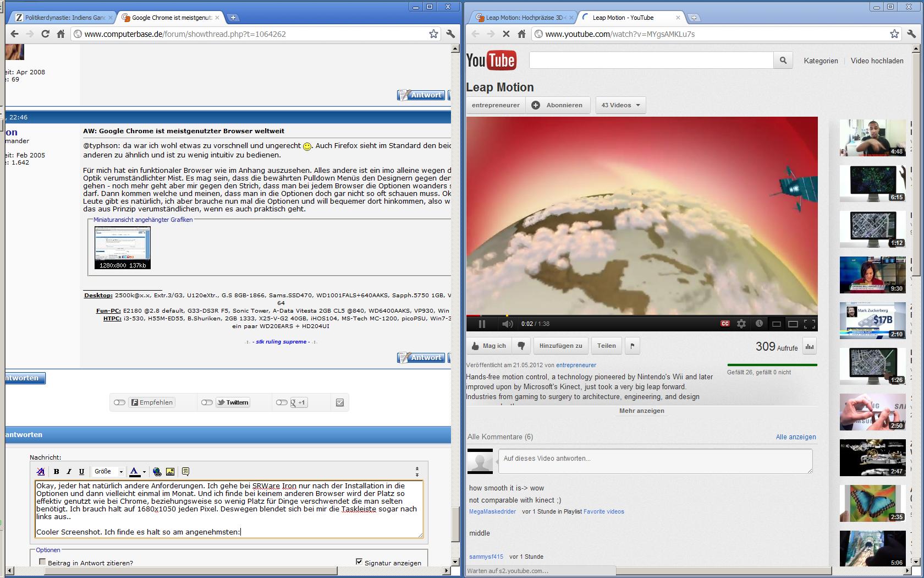Click the 'Hinzufügen zu' button
The height and width of the screenshot is (578, 924).
(x=560, y=346)
